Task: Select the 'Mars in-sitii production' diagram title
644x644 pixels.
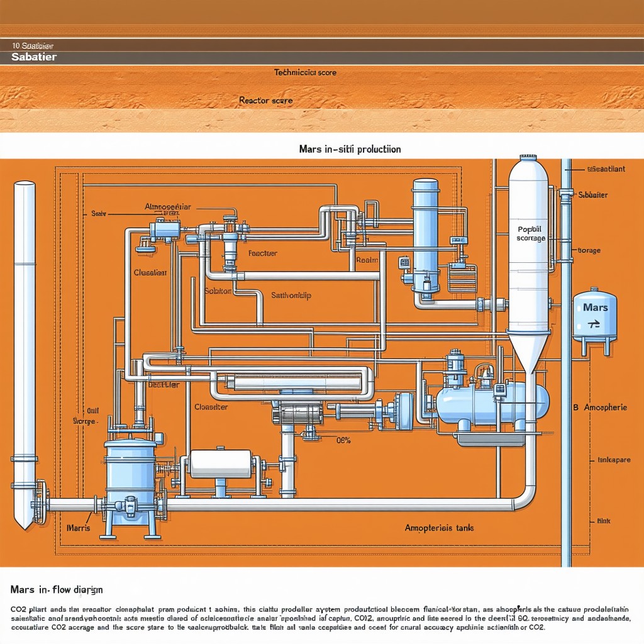Action: pos(350,149)
